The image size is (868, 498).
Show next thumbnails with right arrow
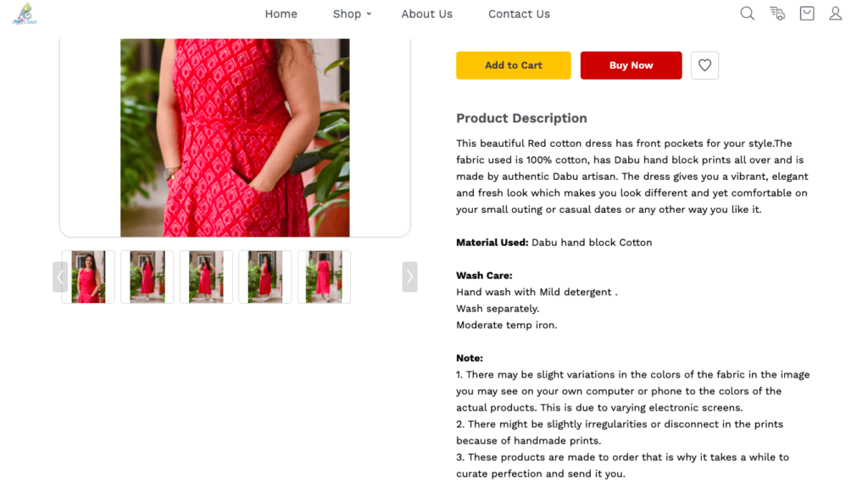409,277
